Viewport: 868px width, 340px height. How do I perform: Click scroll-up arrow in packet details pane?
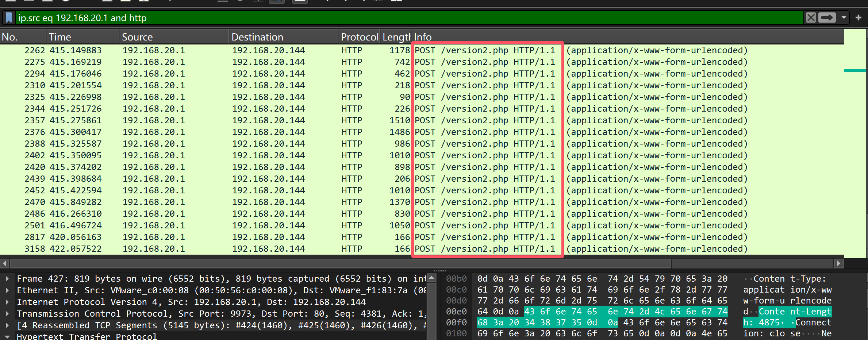431,278
